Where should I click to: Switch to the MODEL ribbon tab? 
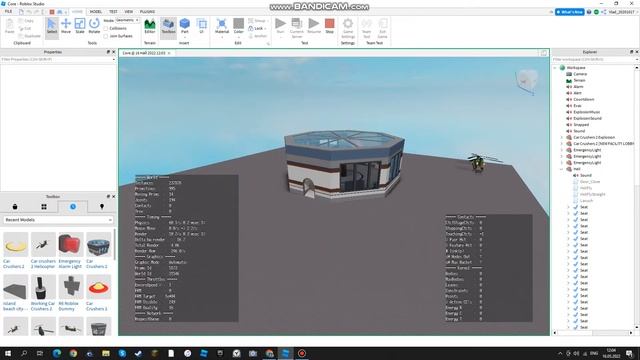click(96, 11)
